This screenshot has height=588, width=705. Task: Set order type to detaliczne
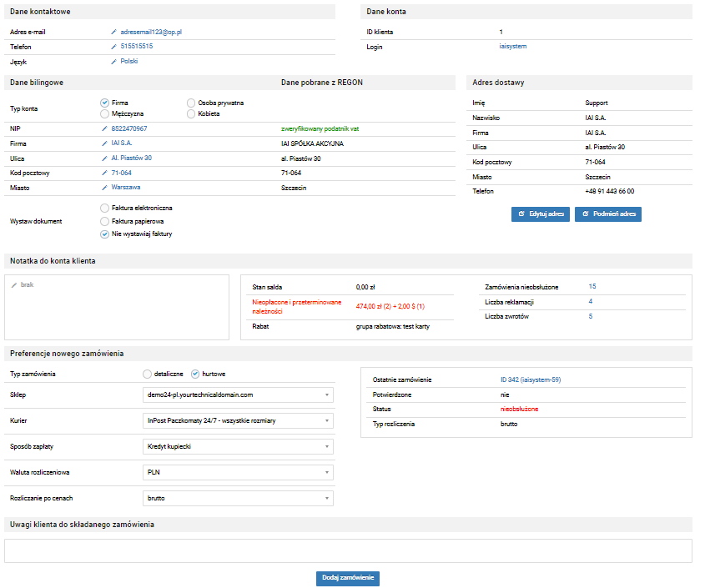coord(147,374)
